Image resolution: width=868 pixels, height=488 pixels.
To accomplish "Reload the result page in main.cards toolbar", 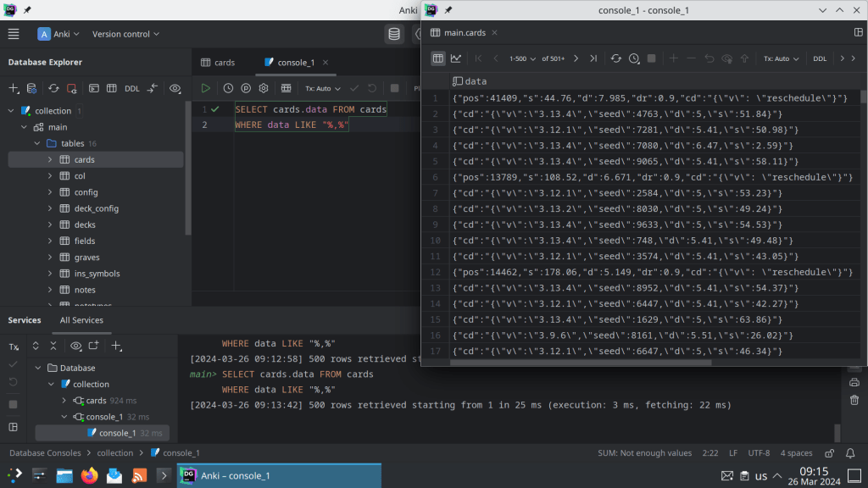I will (616, 58).
